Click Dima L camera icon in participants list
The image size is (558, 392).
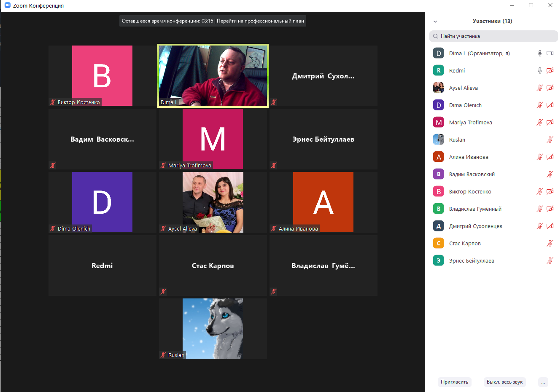550,53
